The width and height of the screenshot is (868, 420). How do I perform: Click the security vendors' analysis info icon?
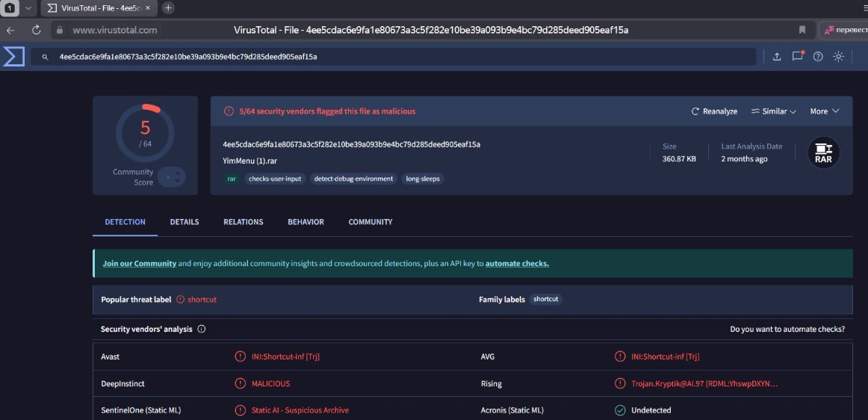[x=202, y=329]
